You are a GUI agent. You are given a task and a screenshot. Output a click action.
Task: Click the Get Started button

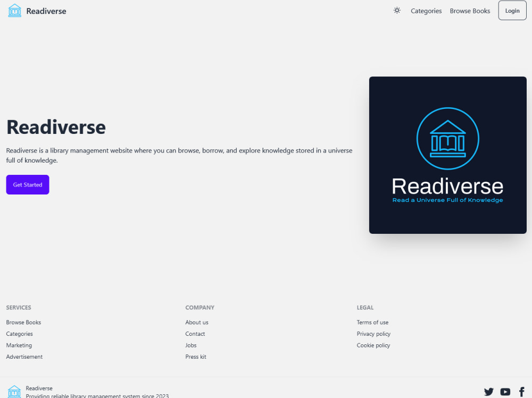click(x=27, y=184)
